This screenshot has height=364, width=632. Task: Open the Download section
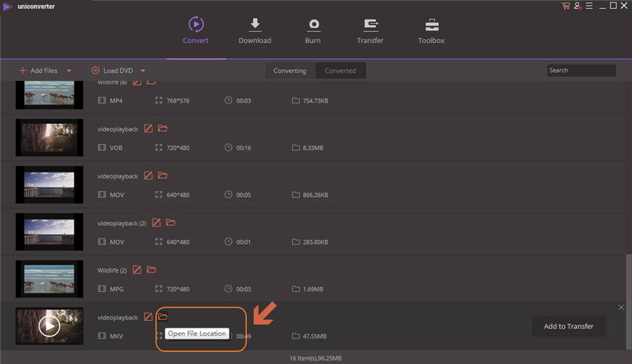tap(255, 30)
